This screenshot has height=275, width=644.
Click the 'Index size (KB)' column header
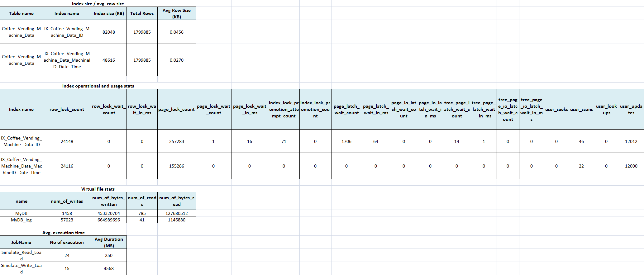[109, 13]
